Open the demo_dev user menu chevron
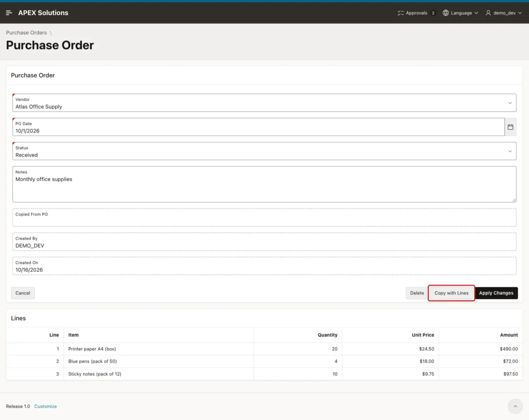Viewport: 529px width, 420px height. (520, 13)
